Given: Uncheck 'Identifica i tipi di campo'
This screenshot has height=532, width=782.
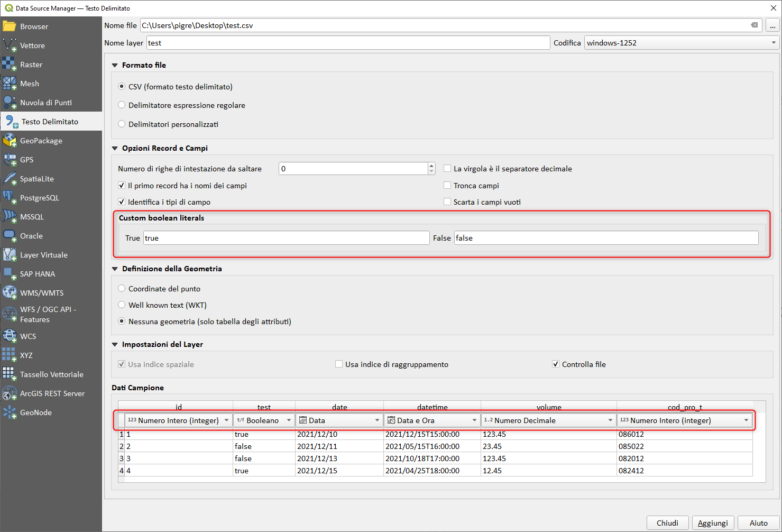Looking at the screenshot, I should tap(122, 202).
